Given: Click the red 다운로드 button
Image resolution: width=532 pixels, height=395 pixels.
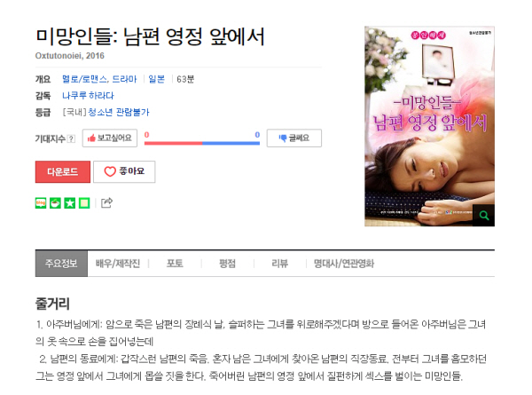Looking at the screenshot, I should [x=63, y=171].
